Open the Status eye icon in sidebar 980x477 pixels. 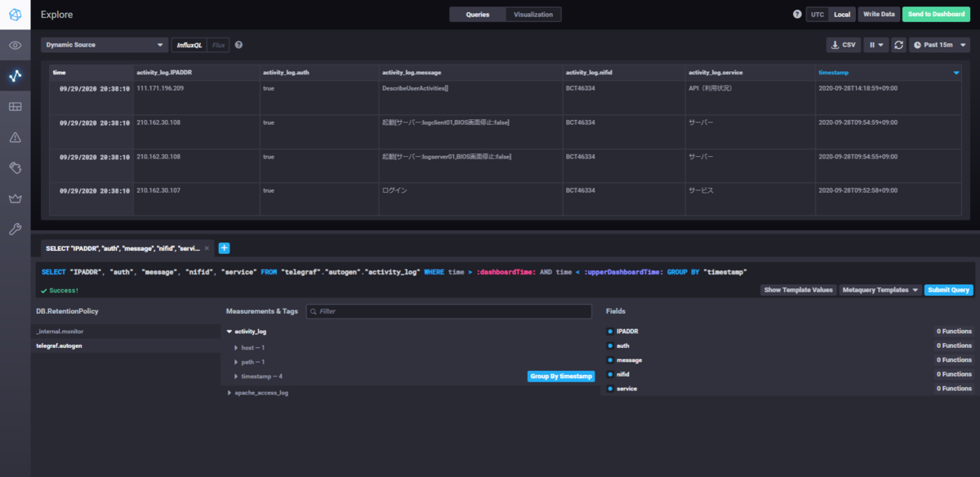[x=15, y=45]
